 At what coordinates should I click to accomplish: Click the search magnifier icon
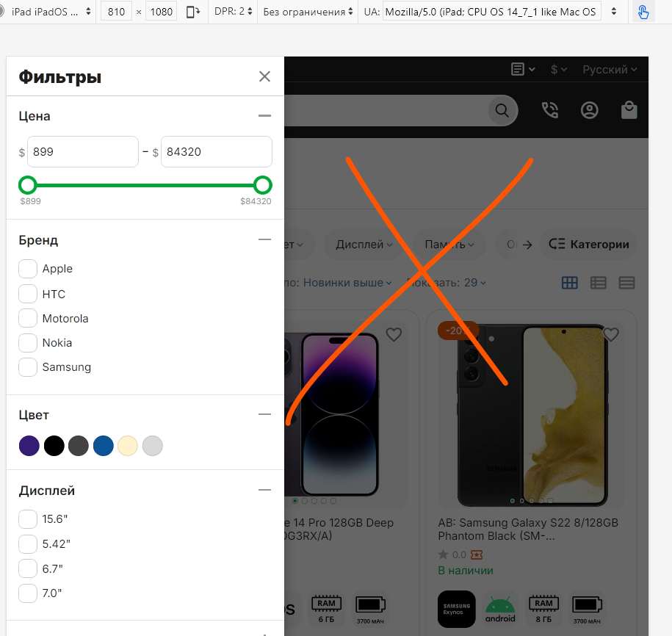pyautogui.click(x=502, y=111)
